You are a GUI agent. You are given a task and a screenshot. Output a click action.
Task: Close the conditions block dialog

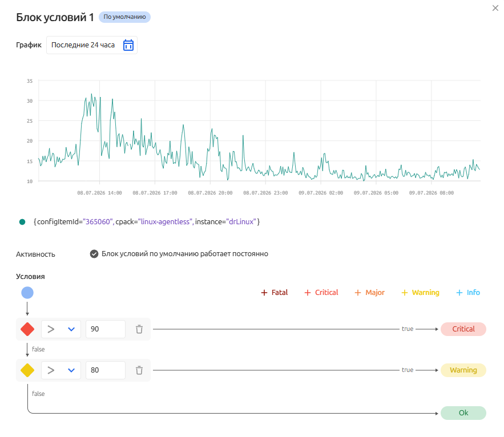495,8
